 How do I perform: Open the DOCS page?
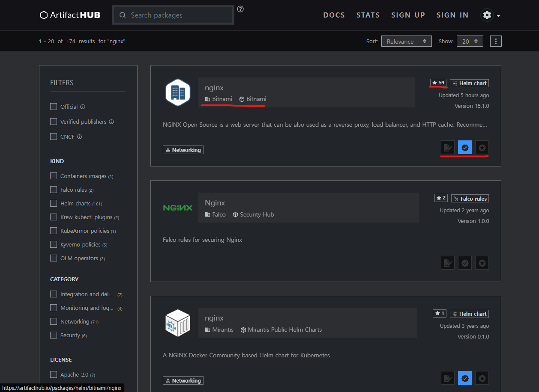[334, 15]
